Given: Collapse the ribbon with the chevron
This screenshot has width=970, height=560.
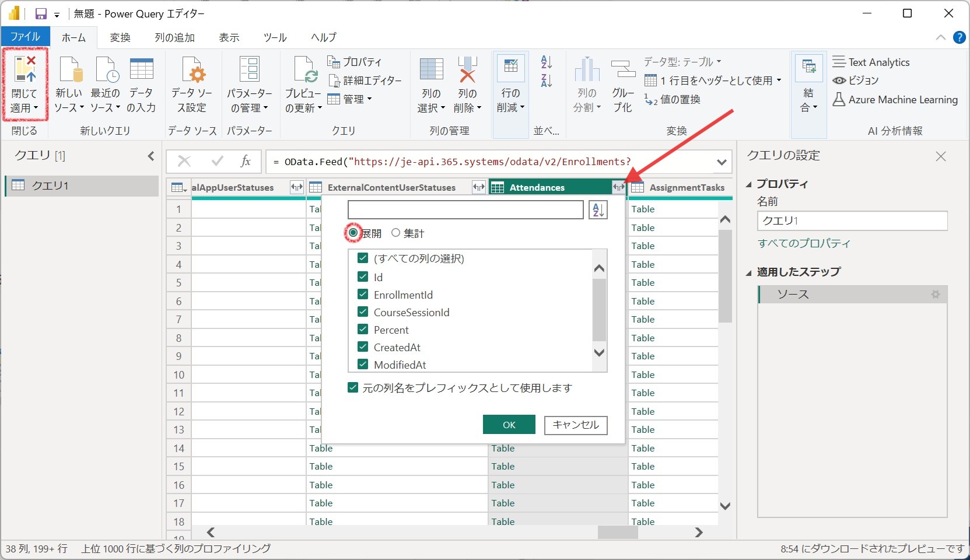Looking at the screenshot, I should [x=941, y=37].
